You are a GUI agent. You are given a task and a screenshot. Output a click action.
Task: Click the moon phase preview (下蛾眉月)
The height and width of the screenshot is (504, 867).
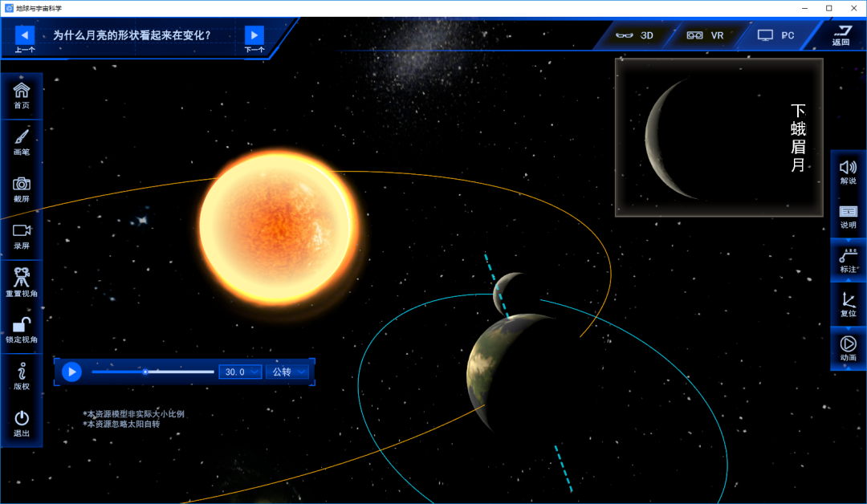click(x=718, y=137)
